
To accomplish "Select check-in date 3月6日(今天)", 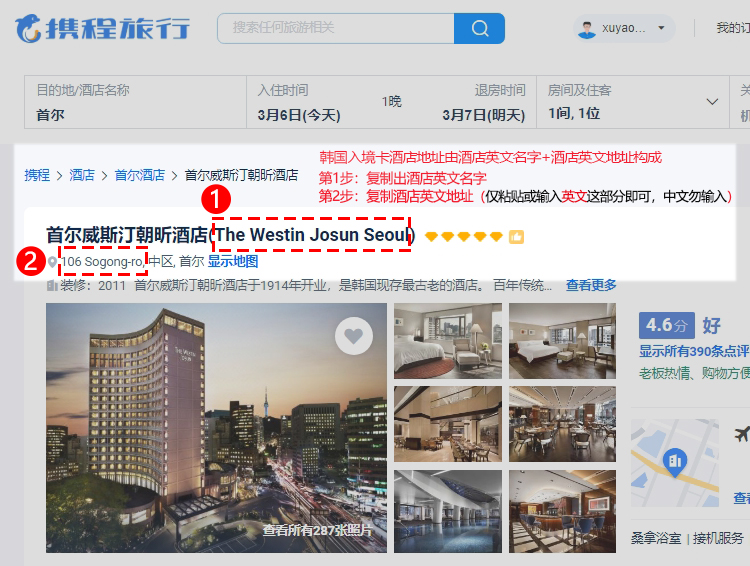I will tap(299, 115).
